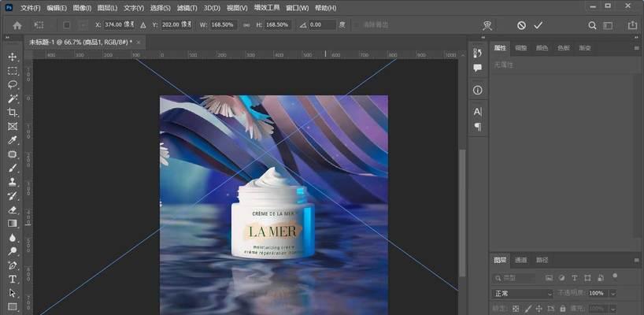Select the Blur tool
Screen dimensions: 644x315
point(13,237)
